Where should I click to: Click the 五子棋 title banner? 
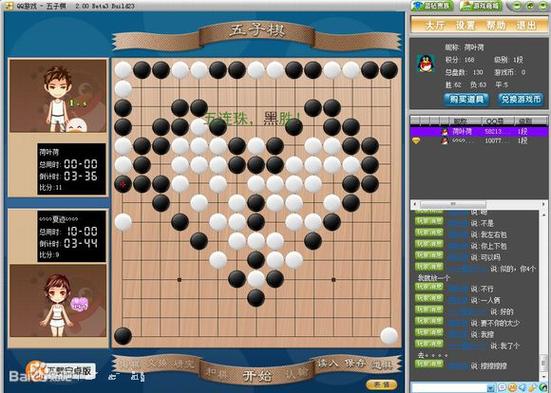pyautogui.click(x=256, y=31)
